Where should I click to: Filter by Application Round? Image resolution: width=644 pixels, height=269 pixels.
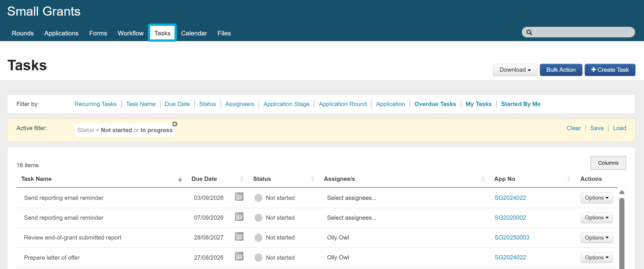(343, 104)
